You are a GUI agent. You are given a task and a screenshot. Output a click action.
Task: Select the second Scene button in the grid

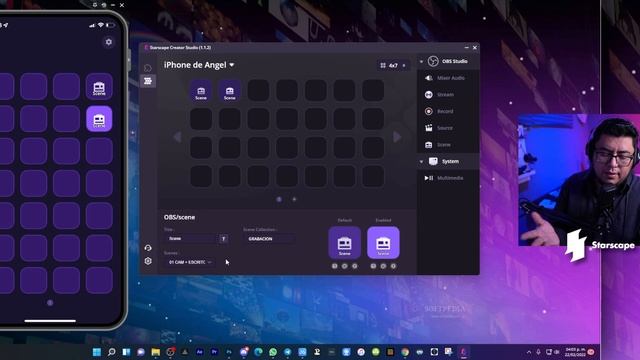coord(229,91)
